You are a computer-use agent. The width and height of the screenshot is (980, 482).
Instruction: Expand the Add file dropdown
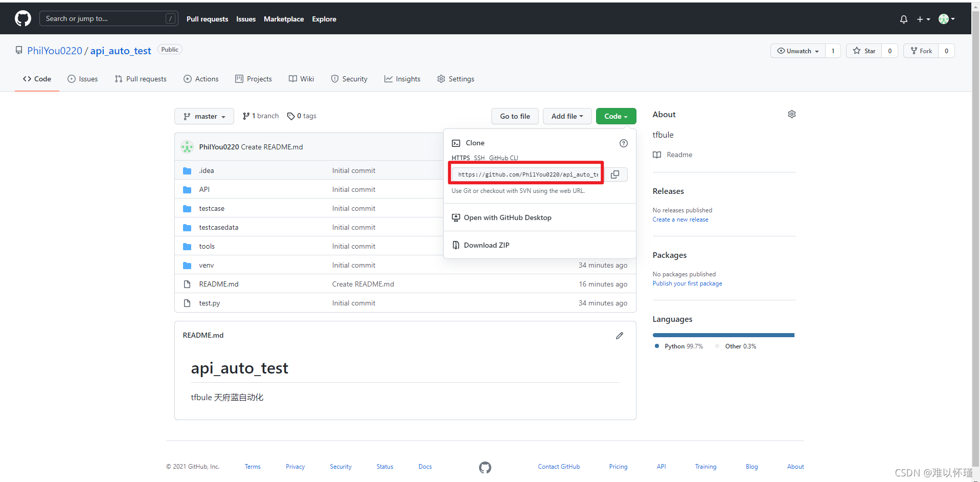point(567,116)
